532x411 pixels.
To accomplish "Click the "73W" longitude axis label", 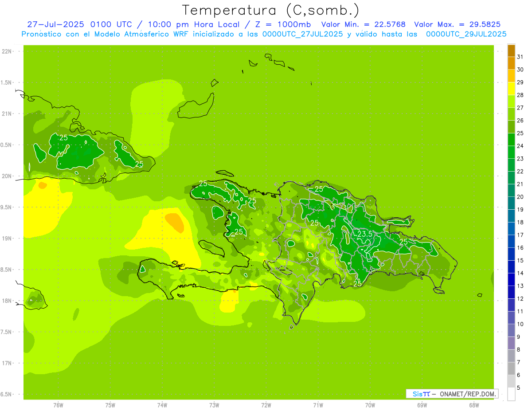I will (x=214, y=405).
